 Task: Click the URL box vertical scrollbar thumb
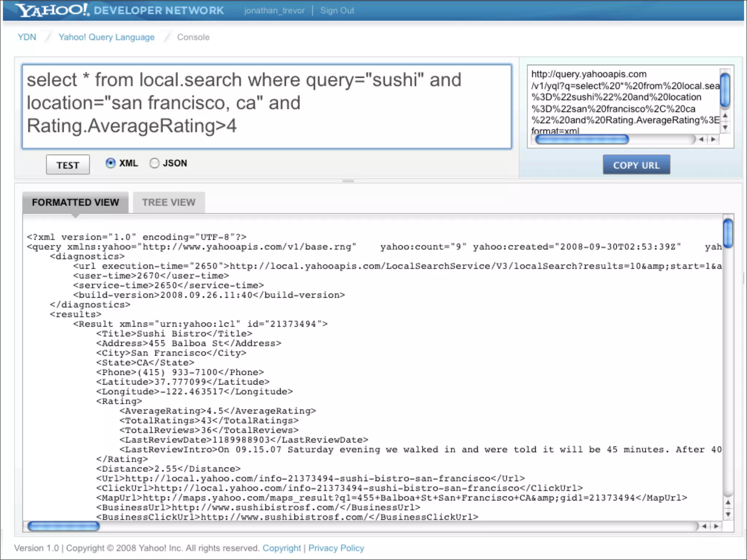(x=725, y=90)
